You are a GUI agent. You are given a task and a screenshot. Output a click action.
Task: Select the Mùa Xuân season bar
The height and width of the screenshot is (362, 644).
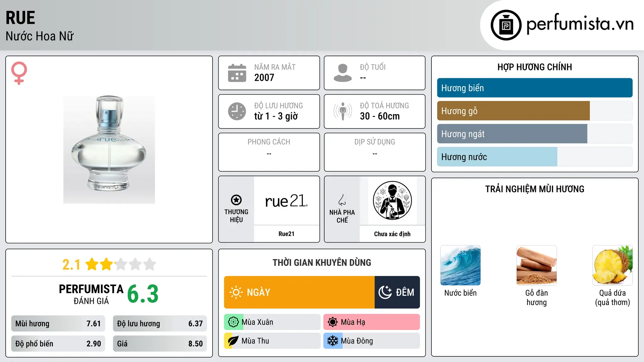click(272, 322)
